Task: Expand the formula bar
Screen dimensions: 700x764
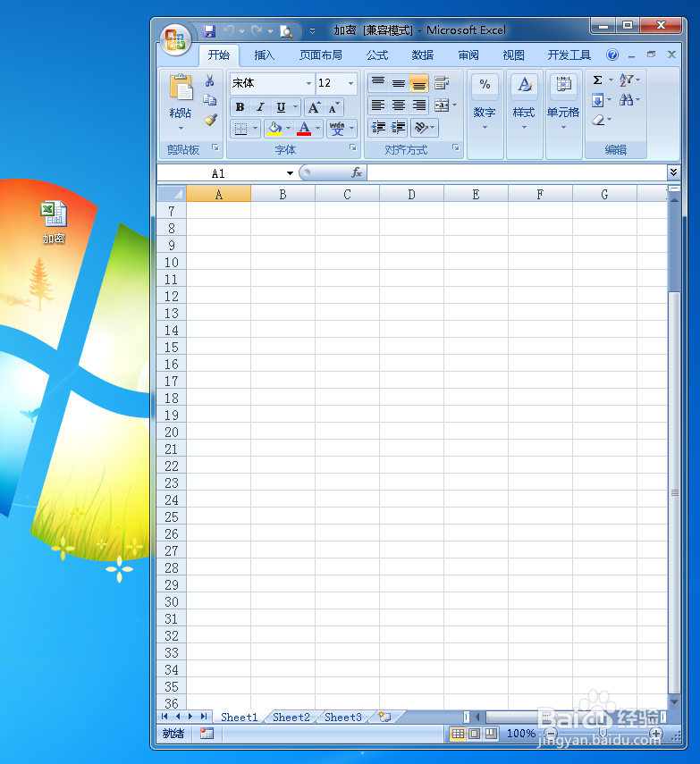Action: pos(673,172)
